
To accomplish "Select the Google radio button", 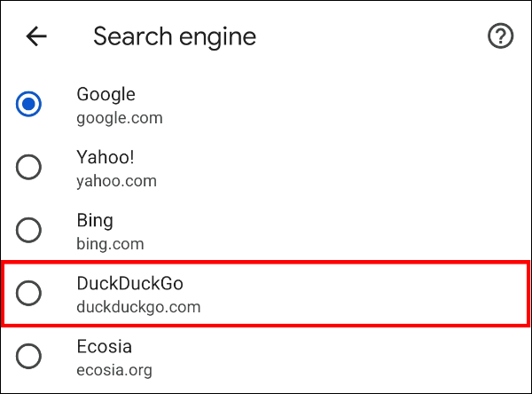I will click(x=29, y=104).
